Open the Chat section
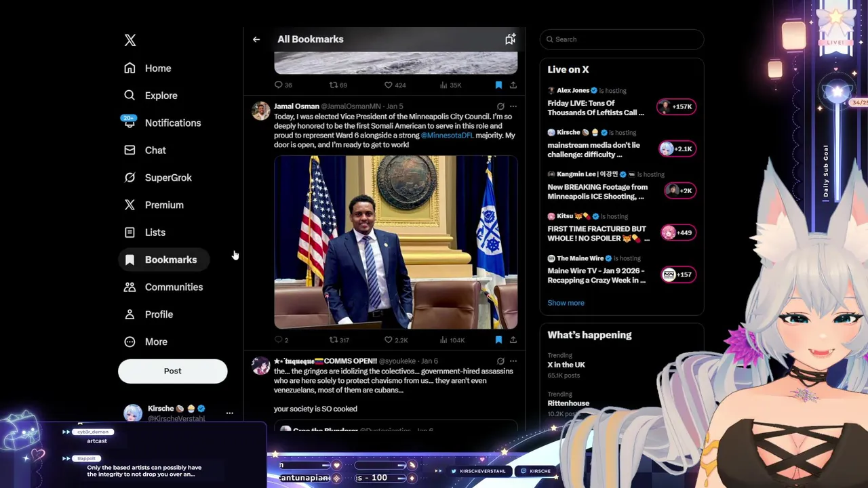The height and width of the screenshot is (488, 868). click(145, 150)
